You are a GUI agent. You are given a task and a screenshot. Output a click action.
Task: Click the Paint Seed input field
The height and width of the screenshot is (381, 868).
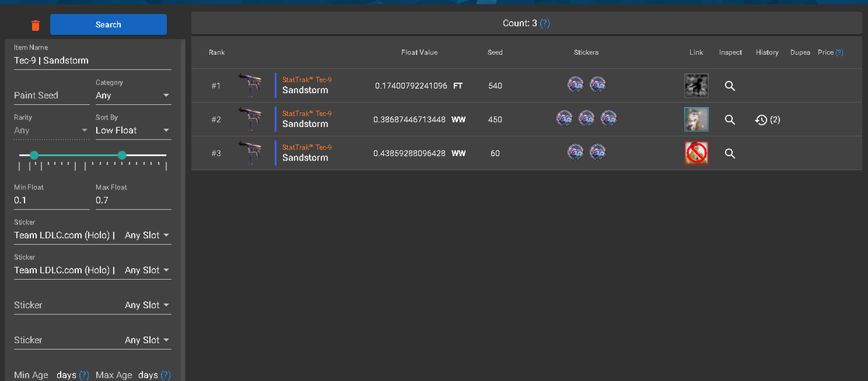click(51, 95)
